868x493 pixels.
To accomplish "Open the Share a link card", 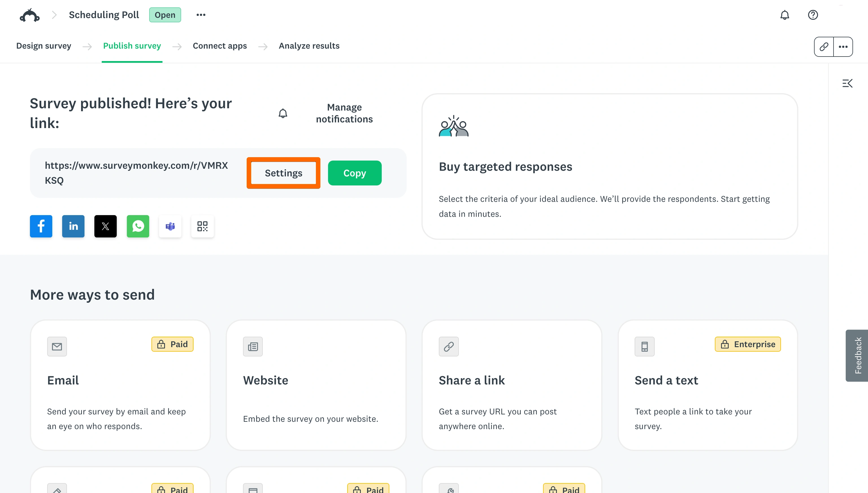I will 512,385.
